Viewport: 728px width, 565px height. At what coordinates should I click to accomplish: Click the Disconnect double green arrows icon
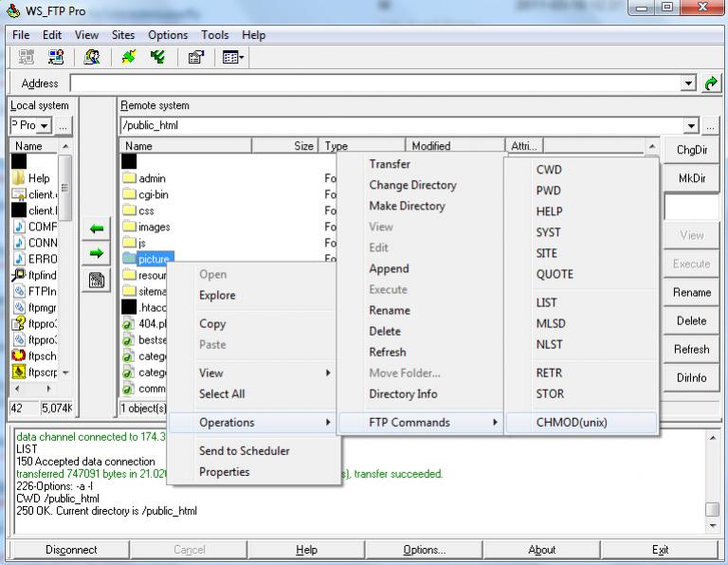pyautogui.click(x=158, y=58)
